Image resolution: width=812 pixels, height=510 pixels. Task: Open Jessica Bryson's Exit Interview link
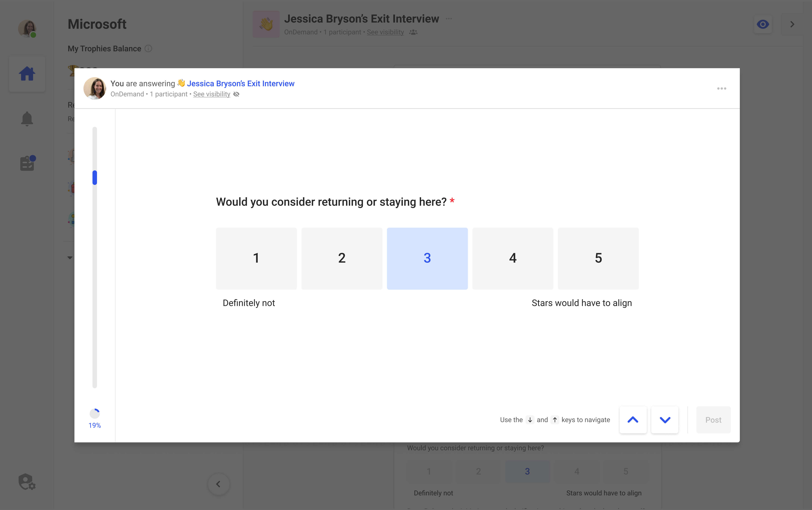pos(240,83)
